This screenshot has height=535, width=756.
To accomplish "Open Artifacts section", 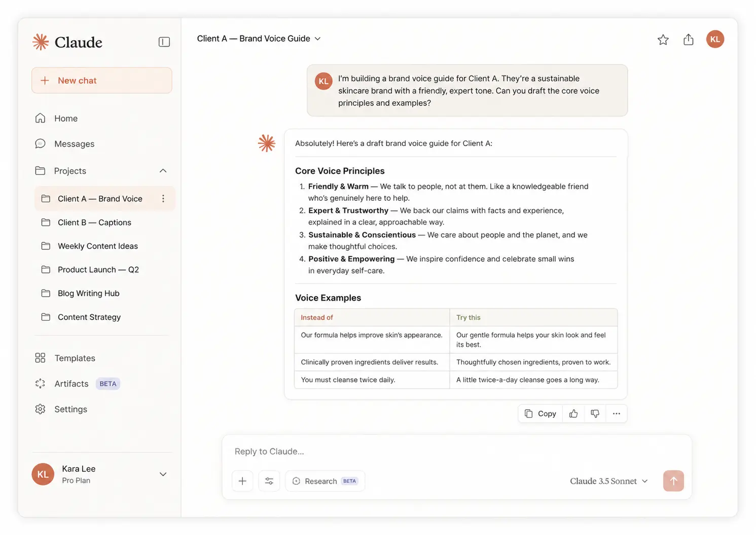I will pos(71,384).
